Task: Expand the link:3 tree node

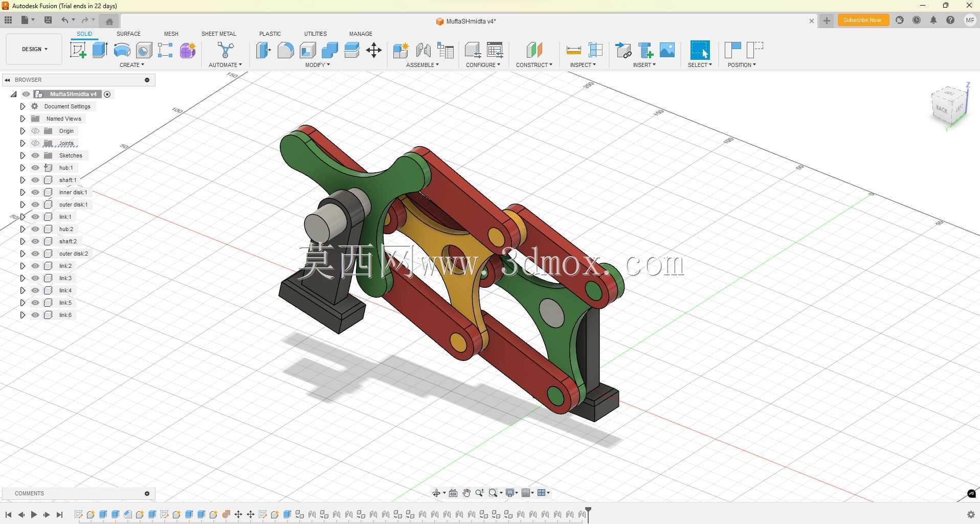Action: coord(23,278)
